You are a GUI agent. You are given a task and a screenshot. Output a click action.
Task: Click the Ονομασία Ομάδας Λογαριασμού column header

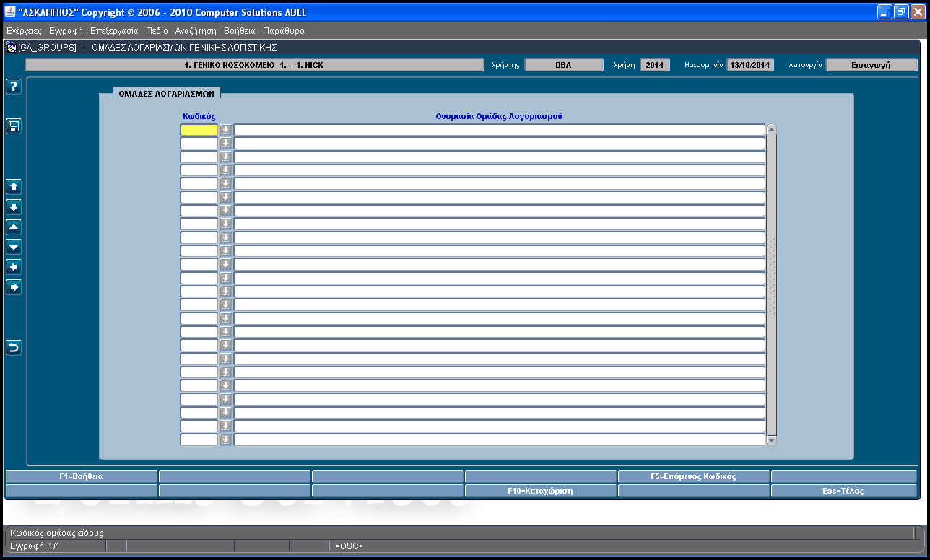[x=499, y=116]
